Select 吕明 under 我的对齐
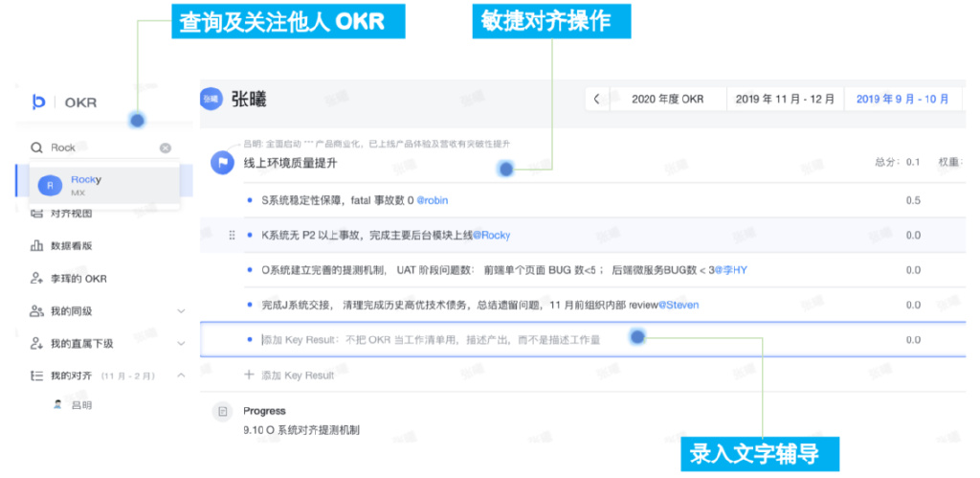980x478 pixels. (x=81, y=405)
